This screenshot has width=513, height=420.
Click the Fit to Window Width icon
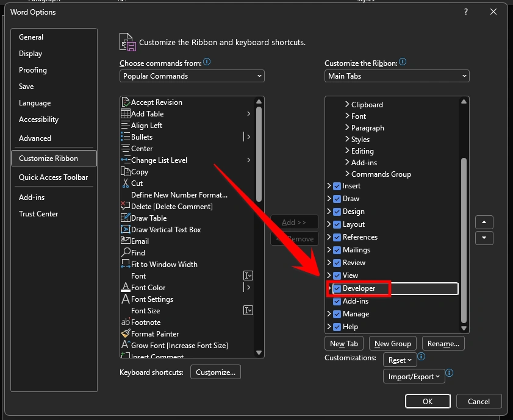[126, 264]
